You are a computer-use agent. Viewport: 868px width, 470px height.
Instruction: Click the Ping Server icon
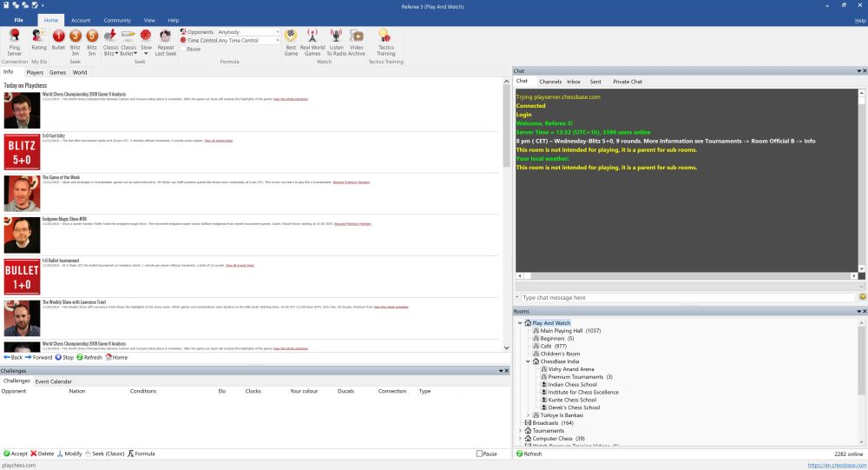15,36
